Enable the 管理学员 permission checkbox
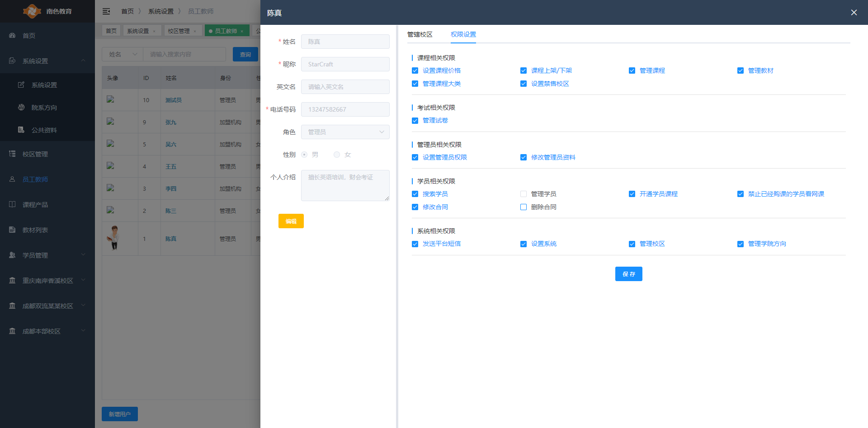 pos(524,194)
